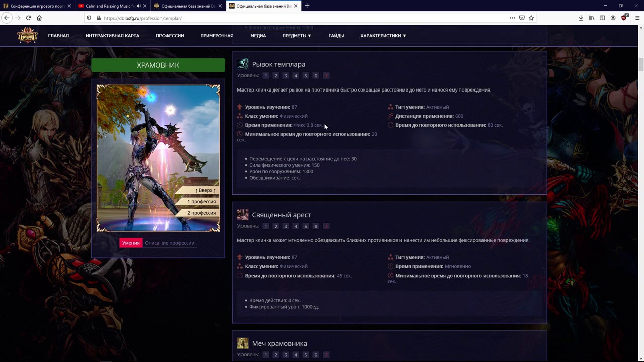Select level 1 for Рывок темплара
The width and height of the screenshot is (644, 362).
(x=265, y=76)
